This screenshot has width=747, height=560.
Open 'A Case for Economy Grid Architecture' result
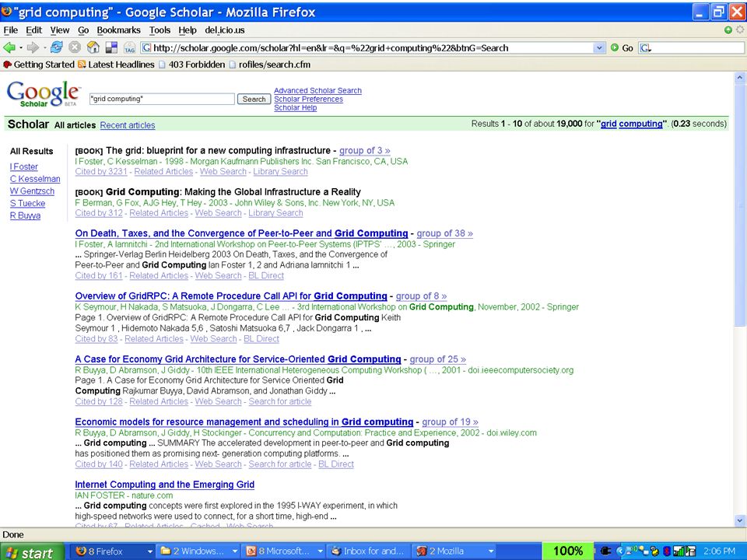coord(238,359)
